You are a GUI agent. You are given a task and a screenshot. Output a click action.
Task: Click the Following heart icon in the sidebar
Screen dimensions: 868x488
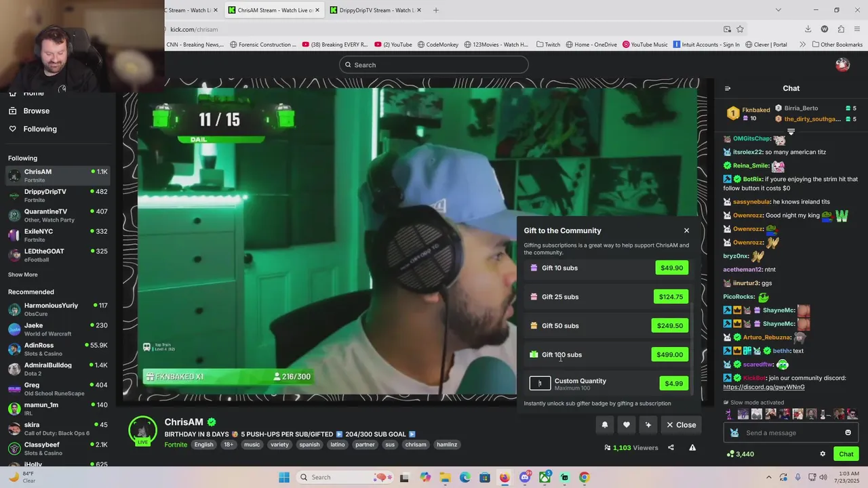[12, 129]
